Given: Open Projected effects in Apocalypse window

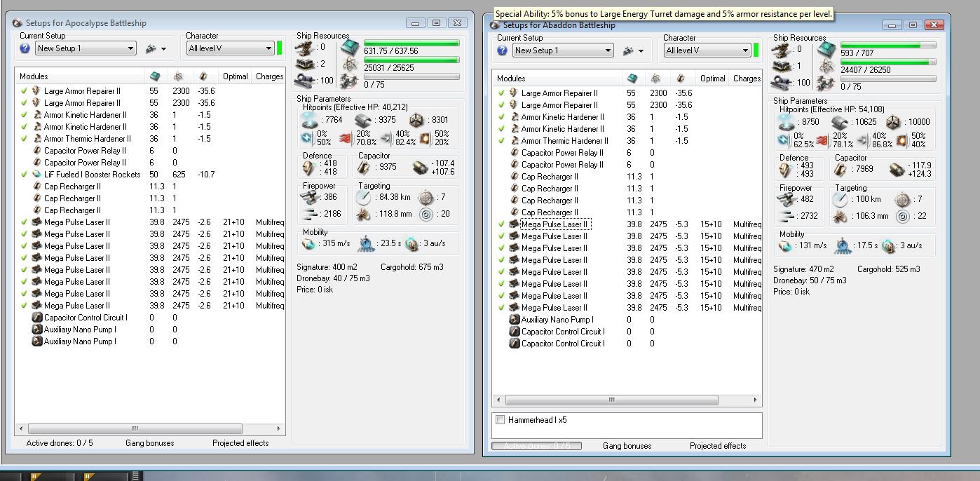Looking at the screenshot, I should (x=240, y=443).
